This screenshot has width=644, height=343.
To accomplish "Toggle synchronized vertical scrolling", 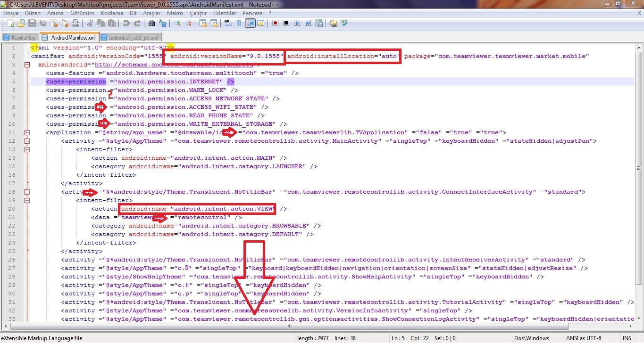I will pos(202,23).
